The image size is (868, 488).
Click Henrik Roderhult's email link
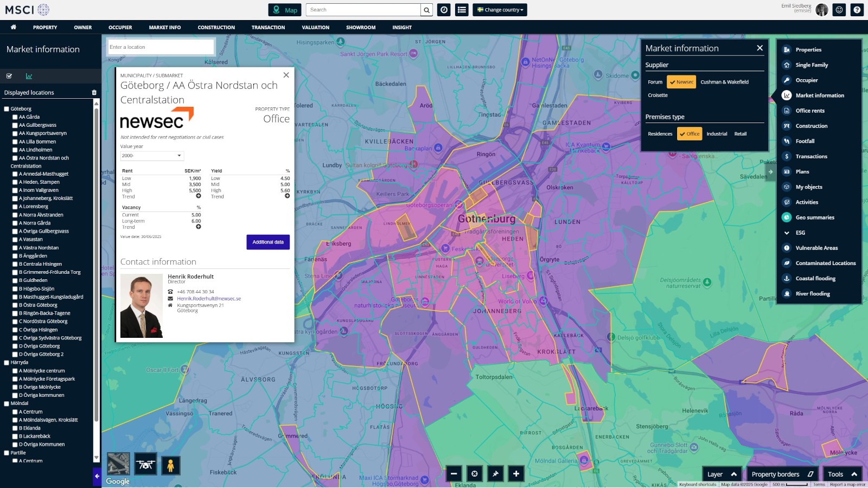[x=209, y=298]
